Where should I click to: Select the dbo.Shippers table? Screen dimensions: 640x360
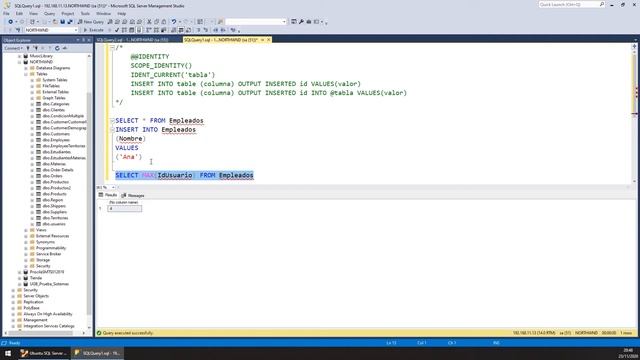click(54, 206)
